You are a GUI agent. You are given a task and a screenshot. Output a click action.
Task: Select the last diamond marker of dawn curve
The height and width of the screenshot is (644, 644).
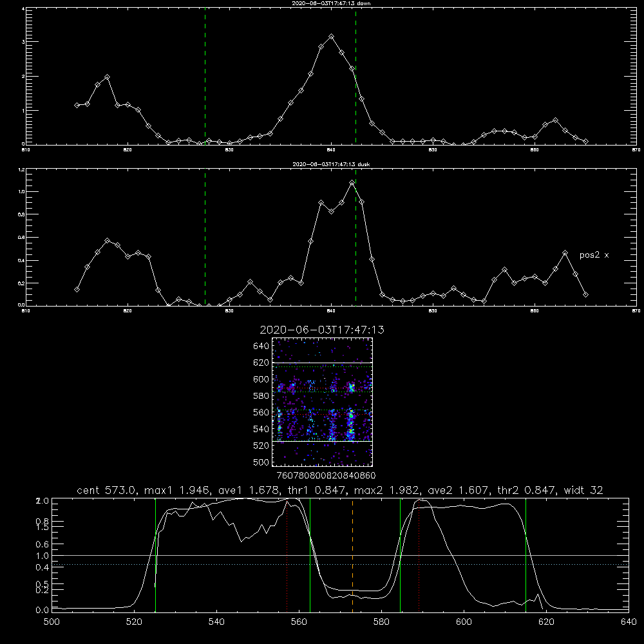pos(585,141)
